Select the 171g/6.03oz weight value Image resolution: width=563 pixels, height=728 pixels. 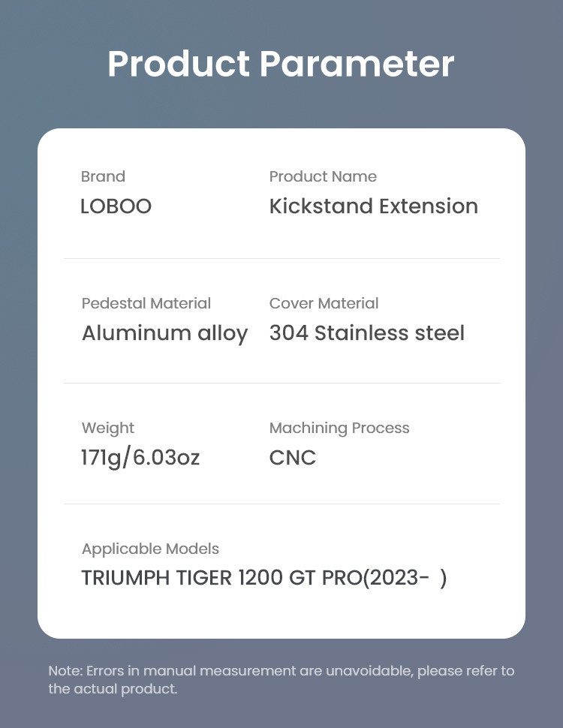[140, 457]
